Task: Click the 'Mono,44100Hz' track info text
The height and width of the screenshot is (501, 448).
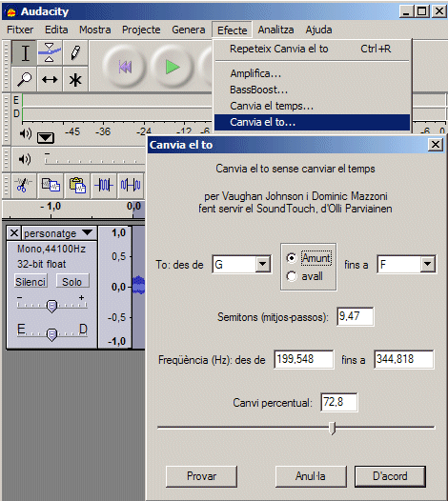Action: 51,249
